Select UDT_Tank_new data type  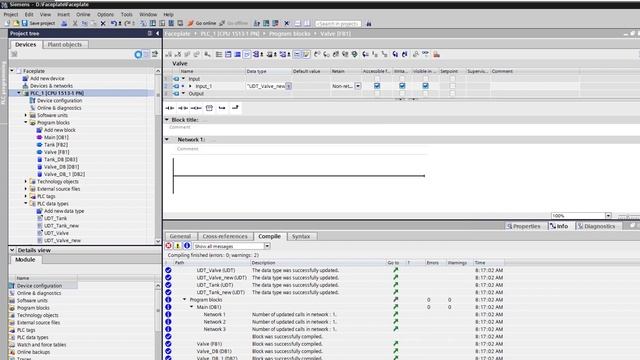pos(61,225)
